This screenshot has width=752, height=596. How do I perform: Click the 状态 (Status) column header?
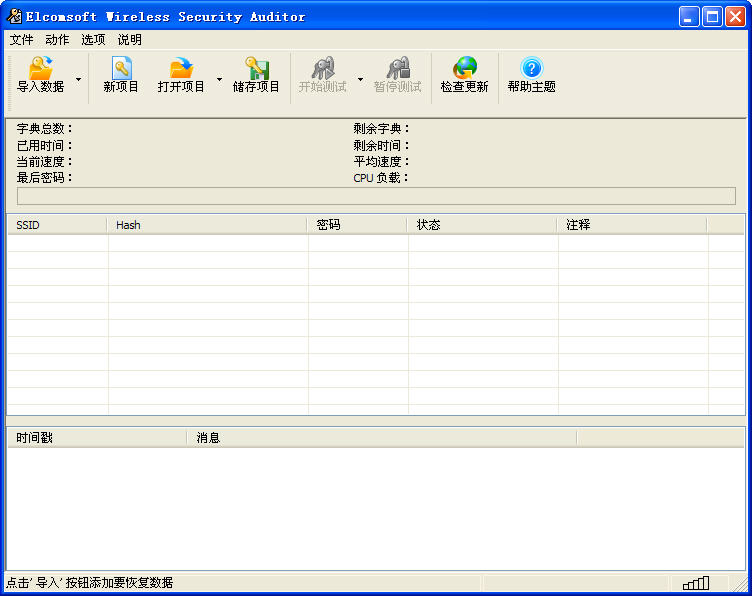(x=481, y=225)
